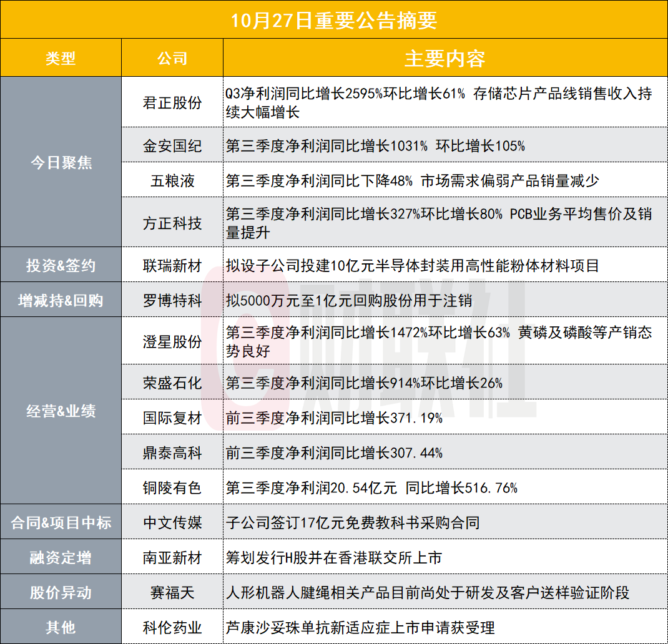Screen dimensions: 668x644
Task: Click 澄星股份 summary mentioning 黄磷及磷酸
Action: (439, 341)
